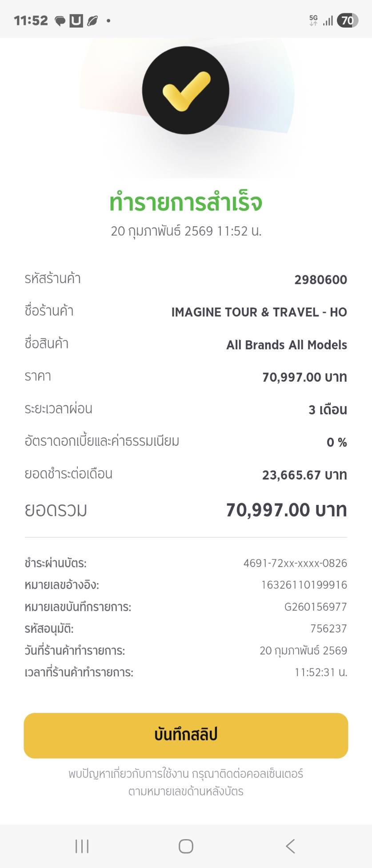This screenshot has height=868, width=372.
Task: Select the masked card number ending 0826
Action: (295, 563)
